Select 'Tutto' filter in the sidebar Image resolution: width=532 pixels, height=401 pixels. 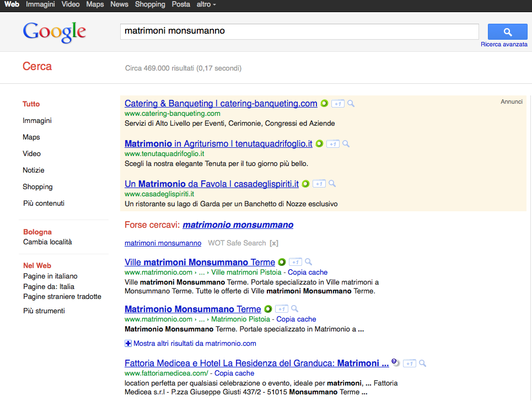tap(31, 104)
